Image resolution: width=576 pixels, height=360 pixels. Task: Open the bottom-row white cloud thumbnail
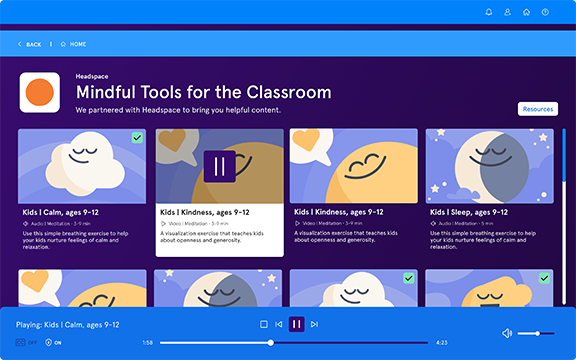(354, 288)
